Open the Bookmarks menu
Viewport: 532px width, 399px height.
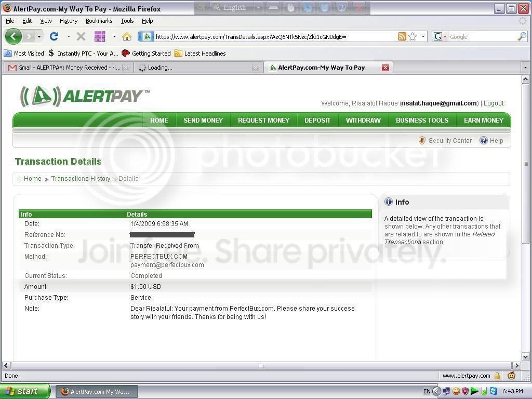99,21
